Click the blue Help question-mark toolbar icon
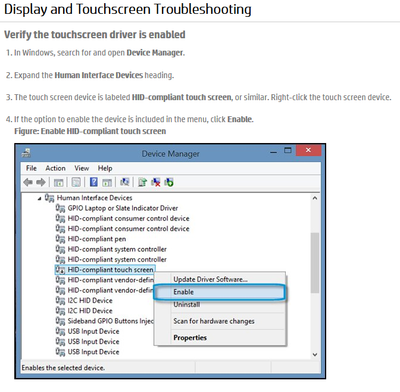 (94, 182)
